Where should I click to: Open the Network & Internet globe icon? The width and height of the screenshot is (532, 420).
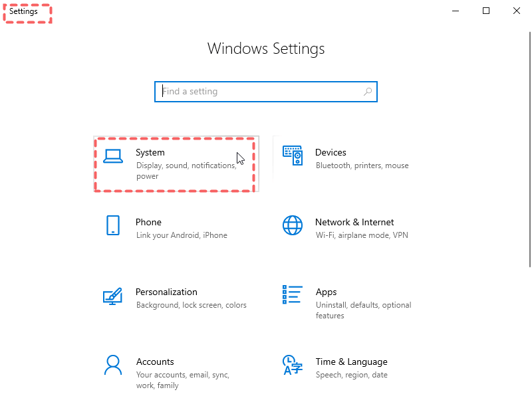(293, 225)
